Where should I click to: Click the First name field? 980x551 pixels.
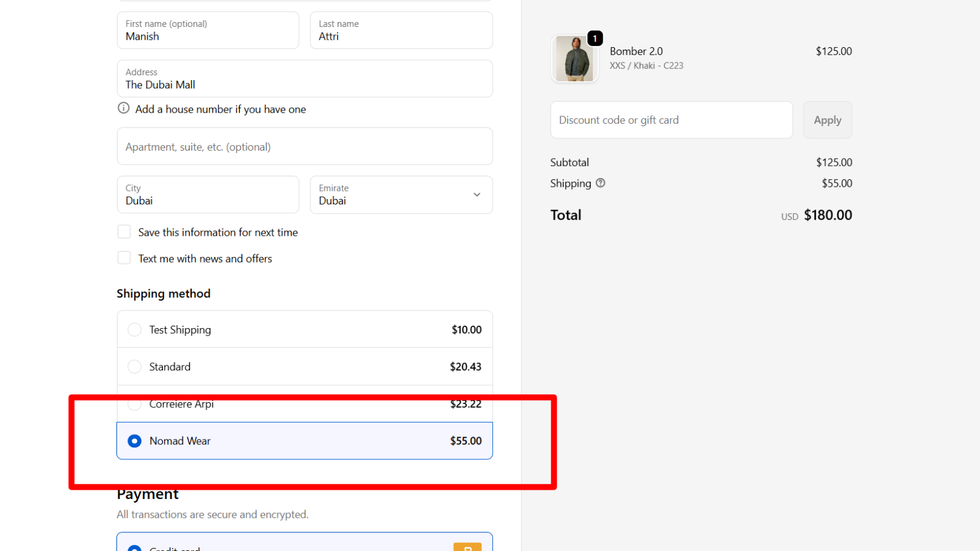click(x=208, y=31)
